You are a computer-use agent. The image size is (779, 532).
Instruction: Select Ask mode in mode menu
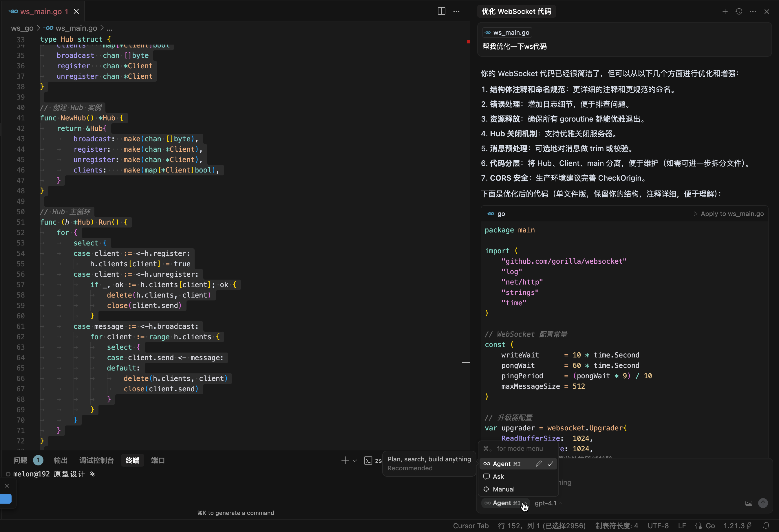pyautogui.click(x=498, y=476)
